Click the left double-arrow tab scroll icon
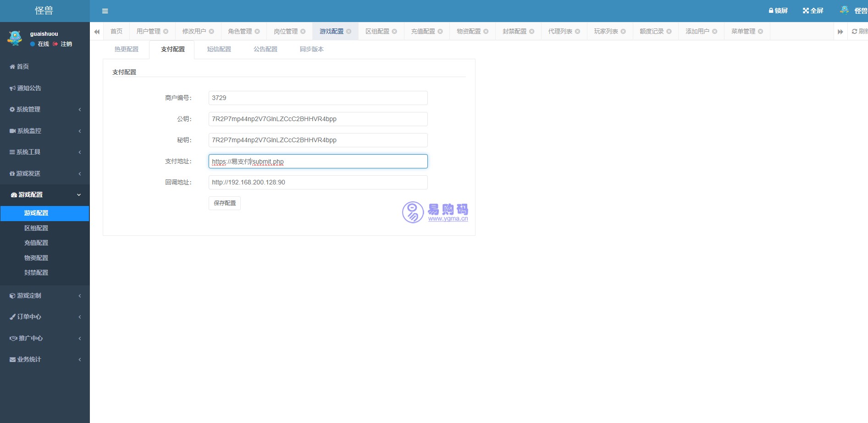868x423 pixels. coord(97,31)
